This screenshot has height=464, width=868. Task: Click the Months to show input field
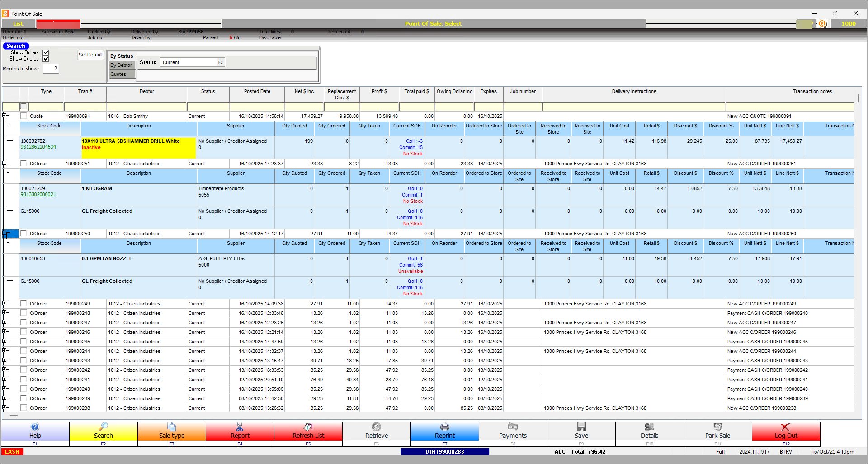pyautogui.click(x=51, y=68)
